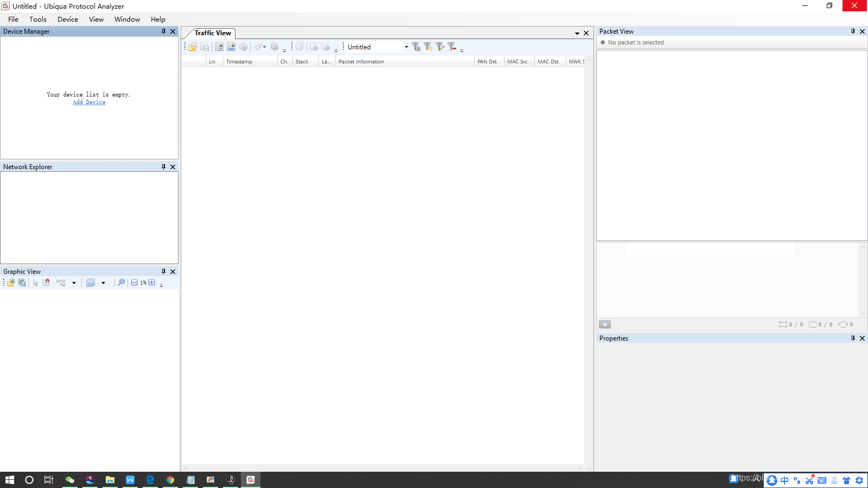Close the Network Explorer panel
The image size is (868, 488).
tap(173, 167)
